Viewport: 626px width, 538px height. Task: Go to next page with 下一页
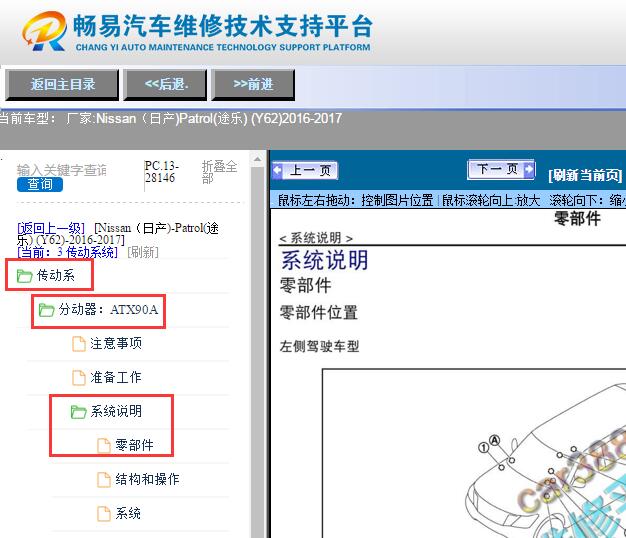(x=501, y=169)
